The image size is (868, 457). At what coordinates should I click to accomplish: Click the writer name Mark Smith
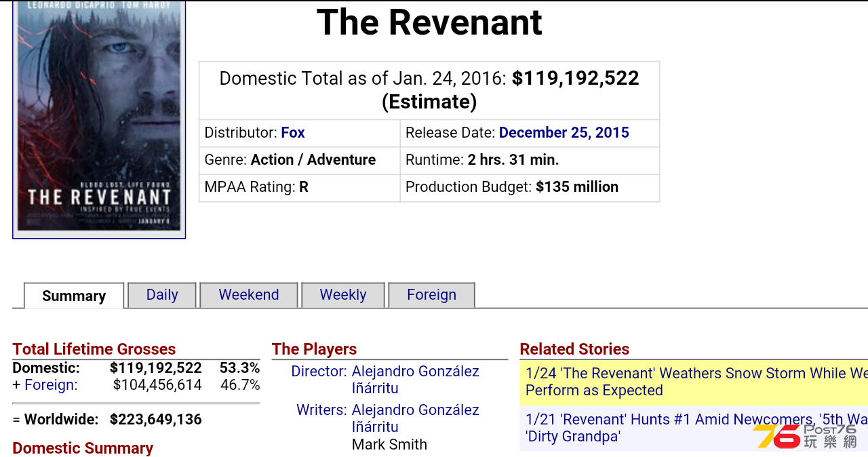point(389,445)
